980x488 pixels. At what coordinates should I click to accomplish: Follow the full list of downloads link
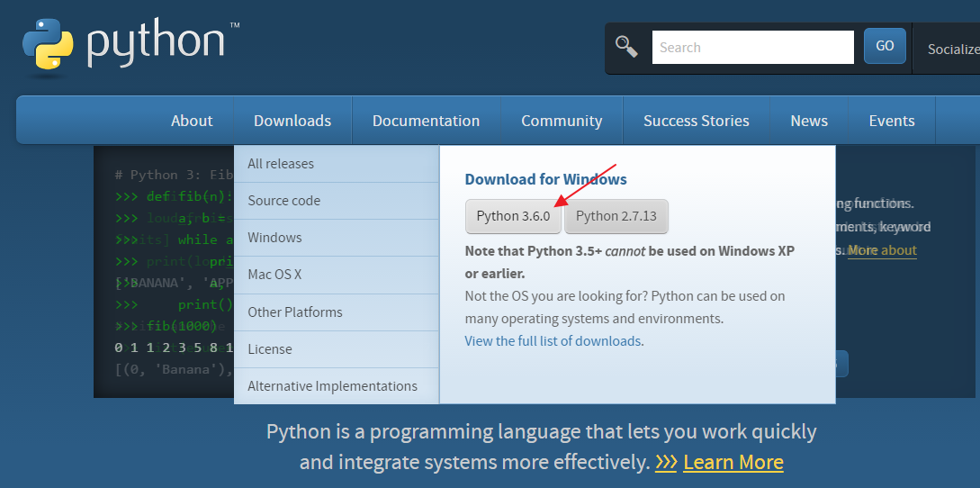coord(553,341)
